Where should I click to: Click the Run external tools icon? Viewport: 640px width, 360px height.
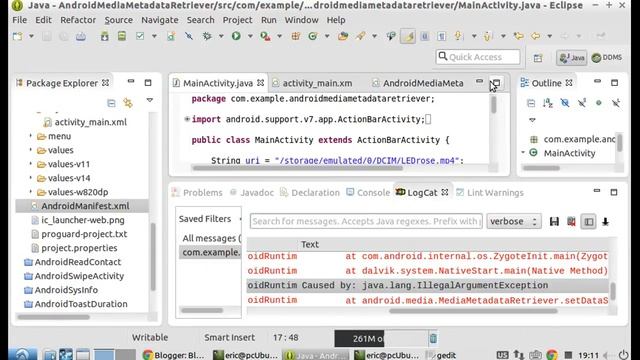[265, 36]
